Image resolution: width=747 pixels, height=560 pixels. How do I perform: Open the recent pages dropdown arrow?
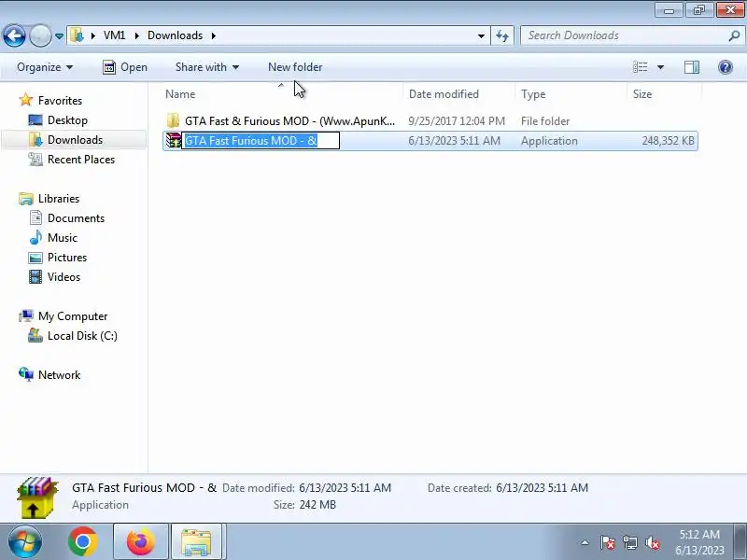[59, 35]
